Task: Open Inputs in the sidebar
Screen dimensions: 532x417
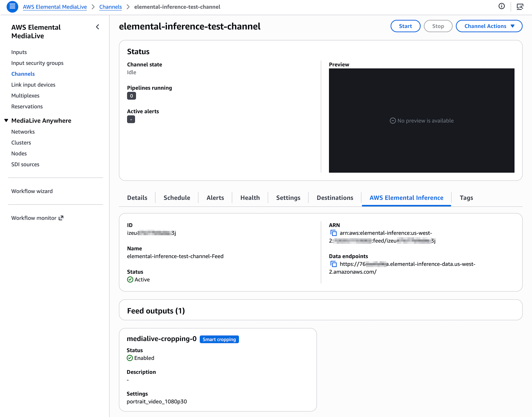Action: coord(19,52)
